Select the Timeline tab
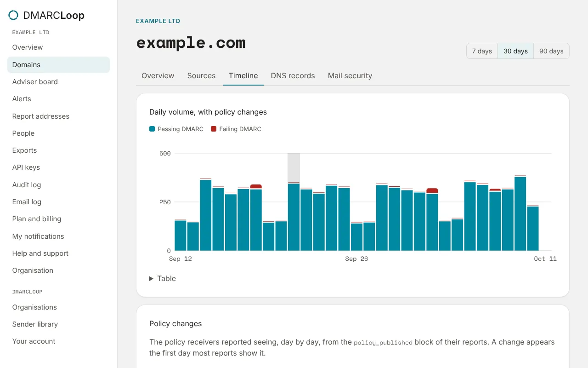The width and height of the screenshot is (588, 368). click(x=243, y=76)
